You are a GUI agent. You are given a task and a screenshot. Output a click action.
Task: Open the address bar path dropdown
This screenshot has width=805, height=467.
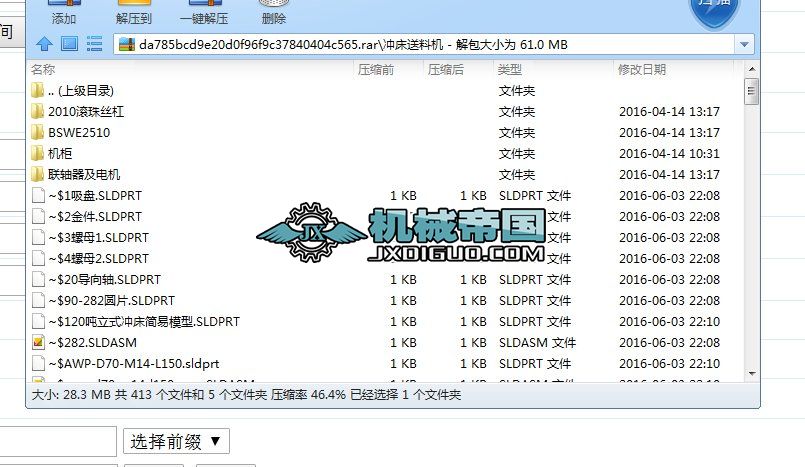(744, 45)
